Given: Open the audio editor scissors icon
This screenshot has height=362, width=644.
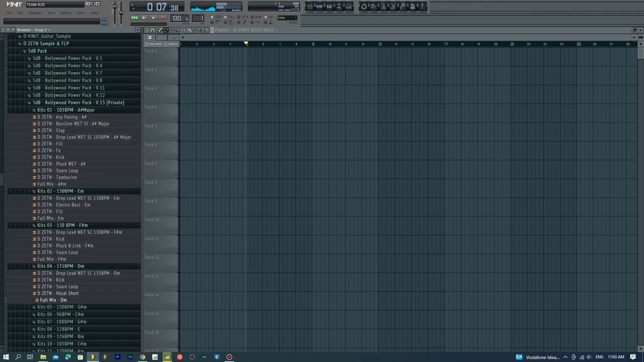Looking at the screenshot, I should pos(393,7).
